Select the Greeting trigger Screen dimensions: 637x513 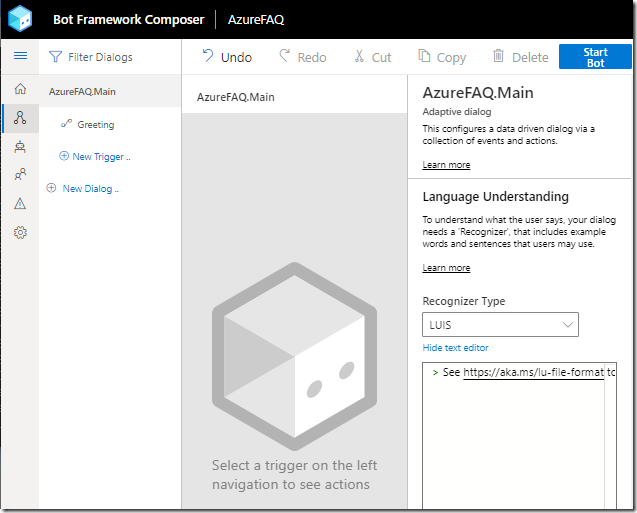[95, 124]
